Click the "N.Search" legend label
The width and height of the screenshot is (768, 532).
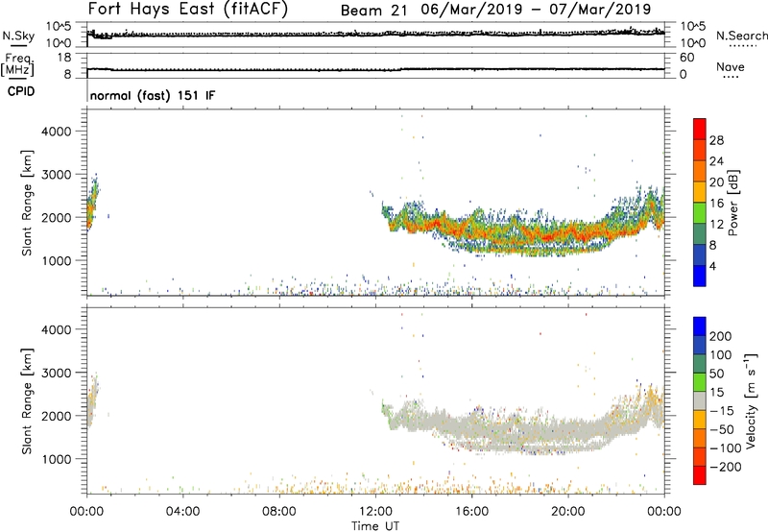[741, 36]
